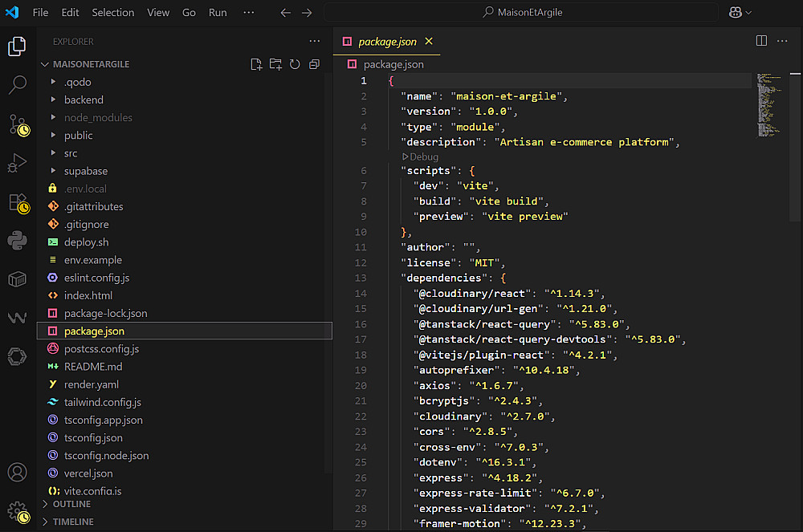Click the New File icon in Explorer
Screen dimensions: 803x532
point(256,64)
